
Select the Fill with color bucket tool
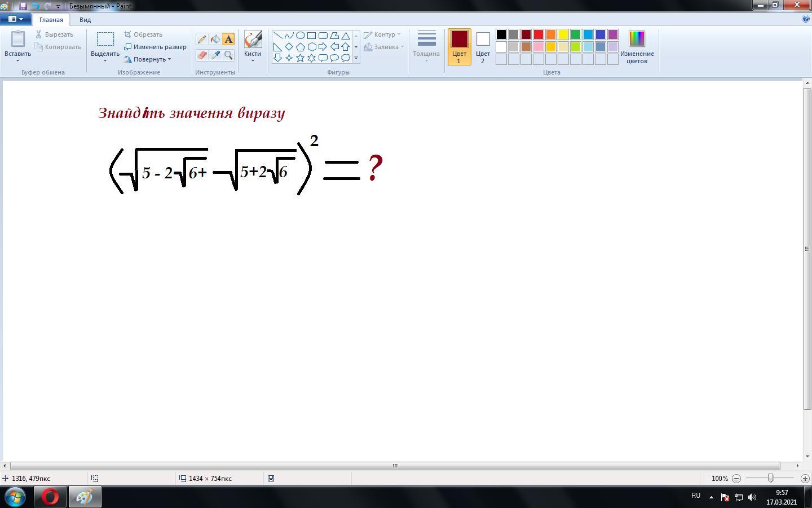(x=215, y=39)
